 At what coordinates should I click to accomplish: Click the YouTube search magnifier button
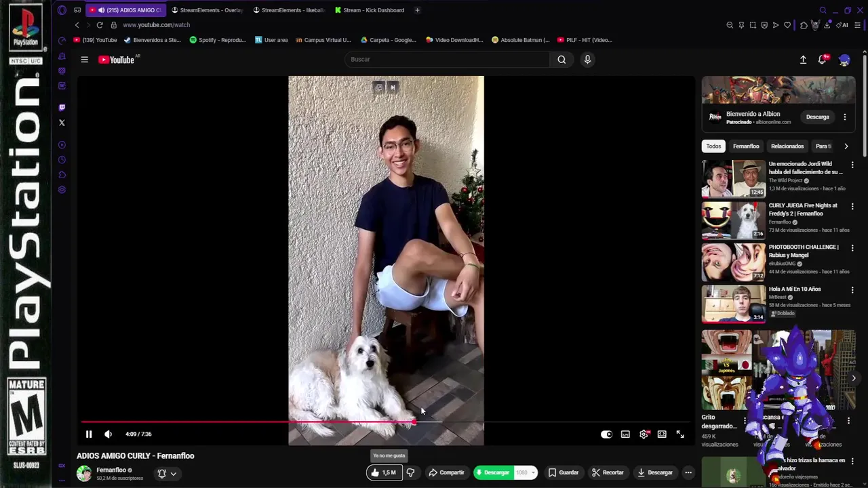point(561,60)
